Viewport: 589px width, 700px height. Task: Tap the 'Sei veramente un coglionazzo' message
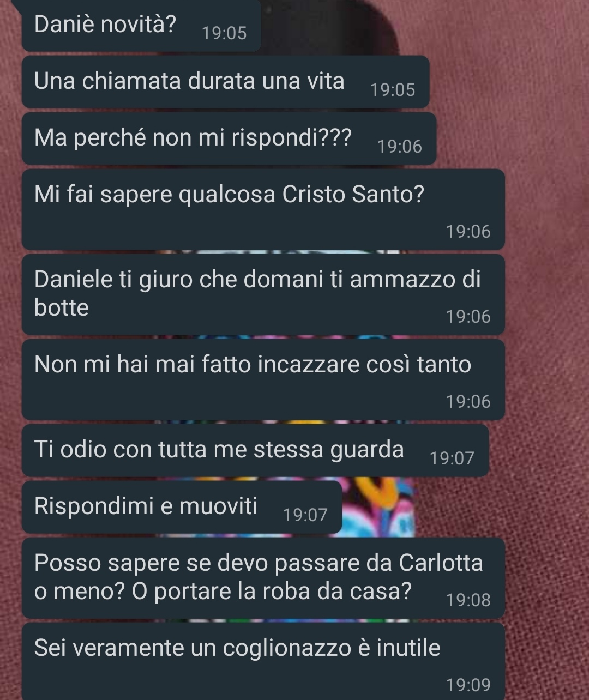point(263,662)
